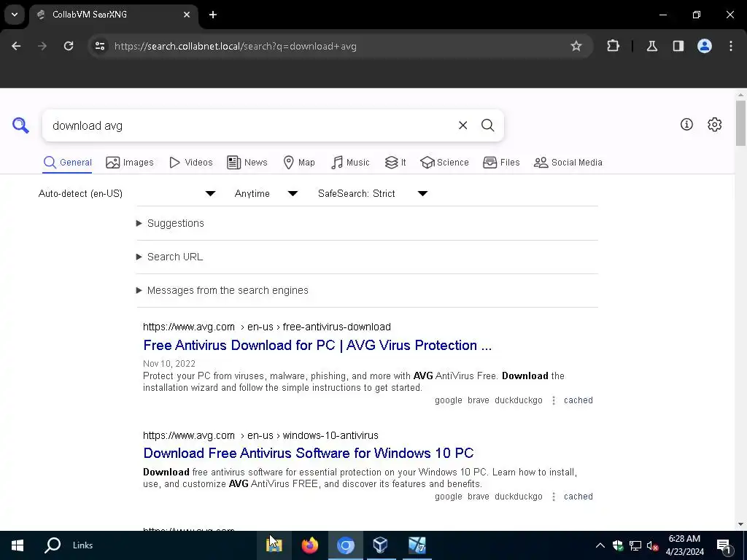Open more options dots on Windows 10 result
This screenshot has height=560, width=747.
pos(553,497)
